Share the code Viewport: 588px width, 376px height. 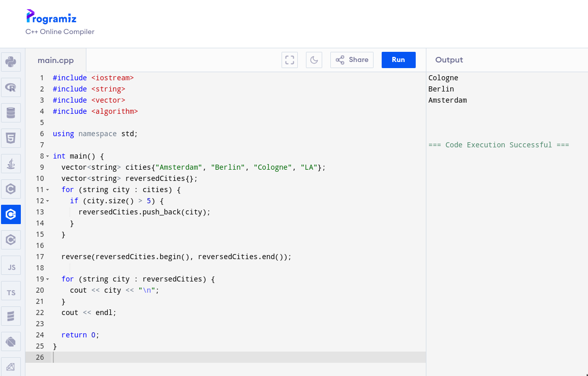(x=352, y=60)
